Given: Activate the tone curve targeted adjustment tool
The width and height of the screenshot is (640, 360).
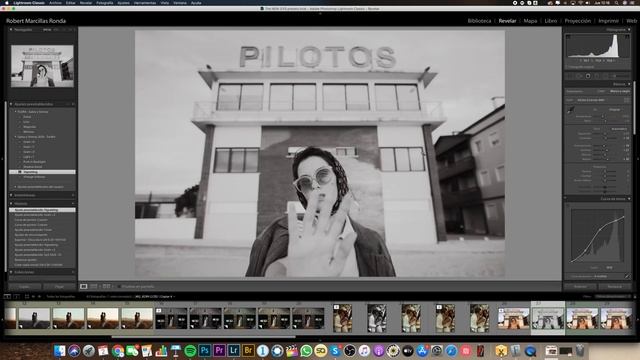Looking at the screenshot, I should (568, 205).
